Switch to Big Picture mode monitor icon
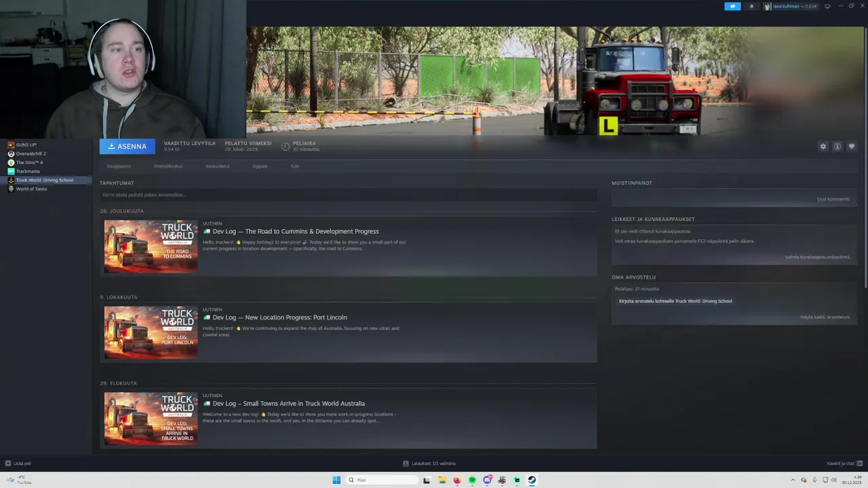The image size is (868, 488). (x=827, y=6)
